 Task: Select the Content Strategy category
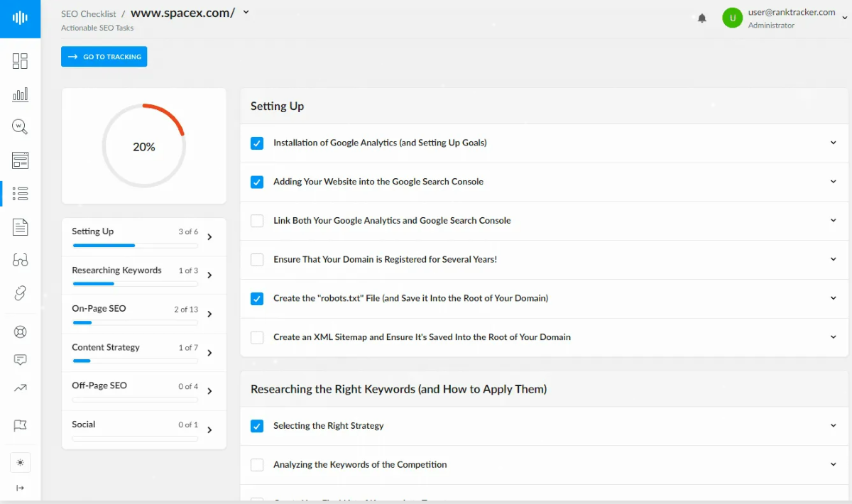coord(144,353)
